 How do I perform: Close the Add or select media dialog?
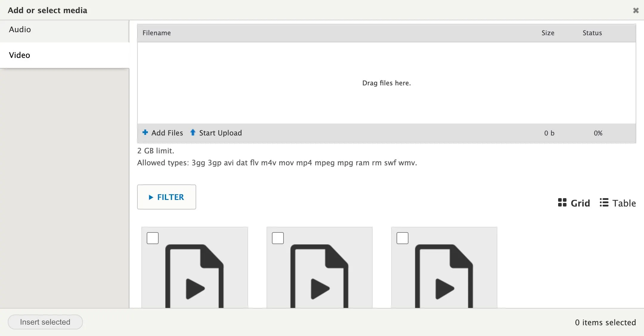click(636, 10)
